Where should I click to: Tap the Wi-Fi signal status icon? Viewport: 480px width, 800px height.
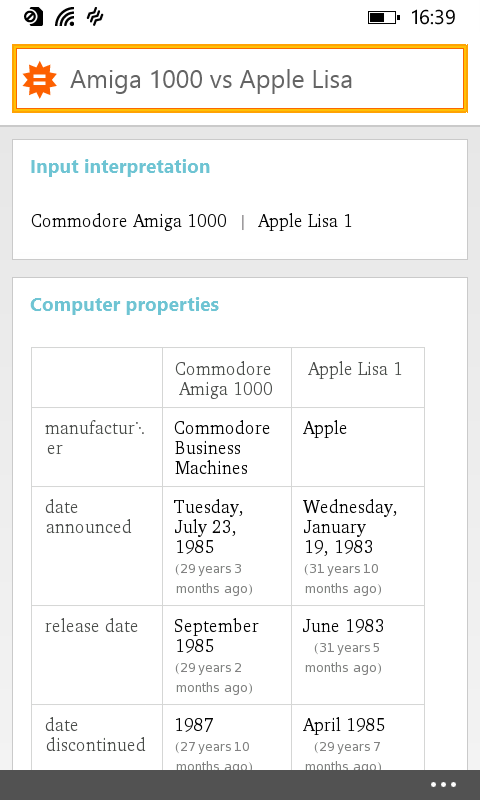[x=65, y=17]
